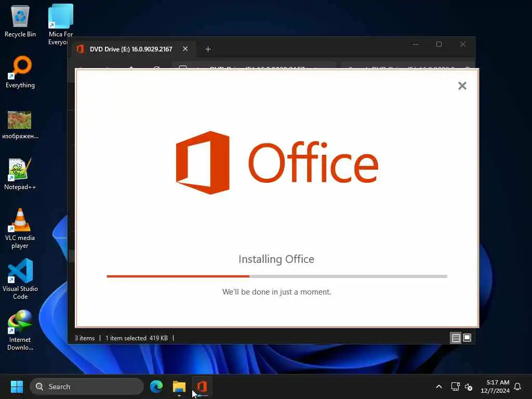The height and width of the screenshot is (399, 532).
Task: Show hidden system tray icons
Action: [x=438, y=387]
